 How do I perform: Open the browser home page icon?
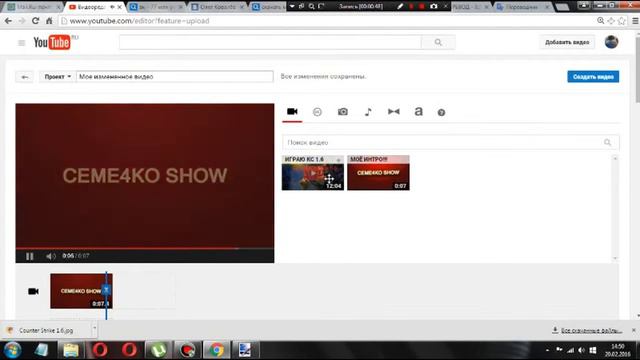point(49,21)
